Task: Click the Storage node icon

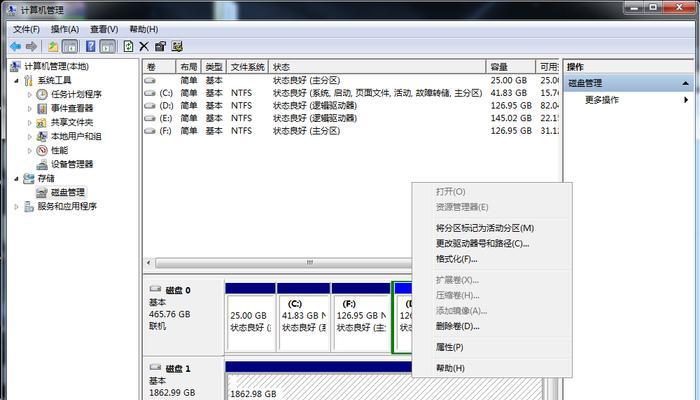Action: (x=29, y=179)
